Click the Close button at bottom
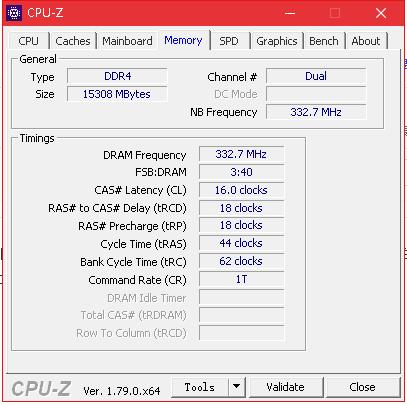The width and height of the screenshot is (407, 404). [362, 387]
